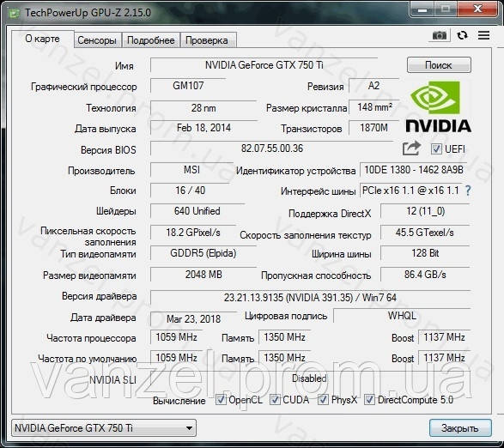Click the manufacturer value MSI

[191, 170]
